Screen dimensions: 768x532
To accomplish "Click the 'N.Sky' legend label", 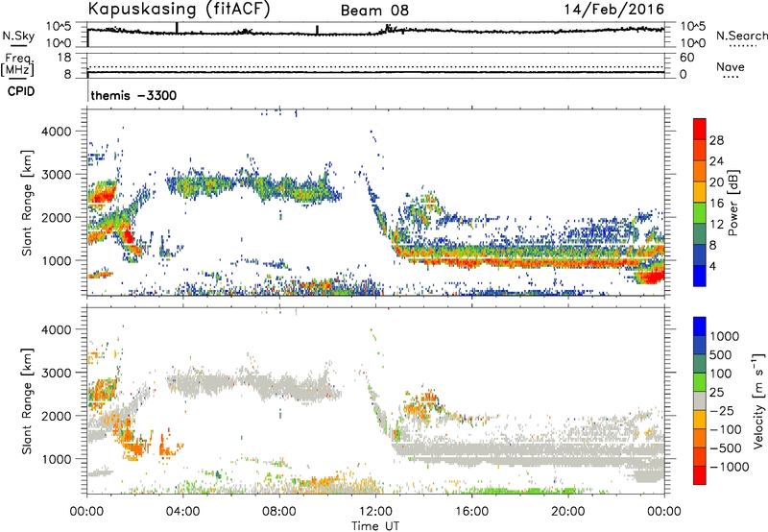I will [18, 36].
